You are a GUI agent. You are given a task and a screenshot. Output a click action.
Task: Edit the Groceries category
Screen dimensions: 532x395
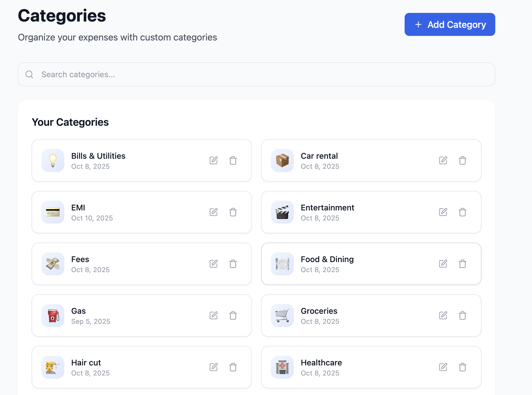[443, 315]
